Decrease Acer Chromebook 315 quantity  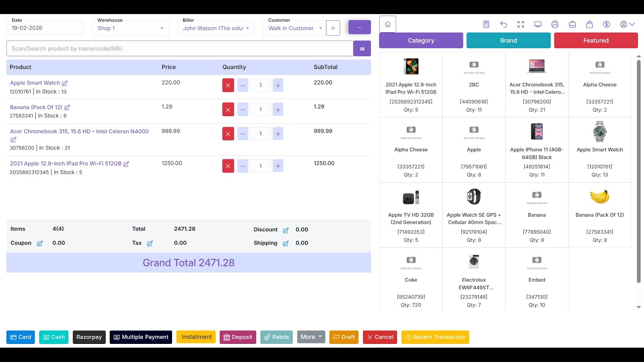243,134
